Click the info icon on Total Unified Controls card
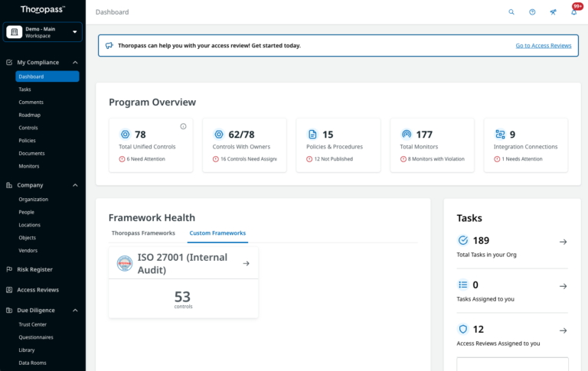The height and width of the screenshot is (371, 588). coord(183,126)
